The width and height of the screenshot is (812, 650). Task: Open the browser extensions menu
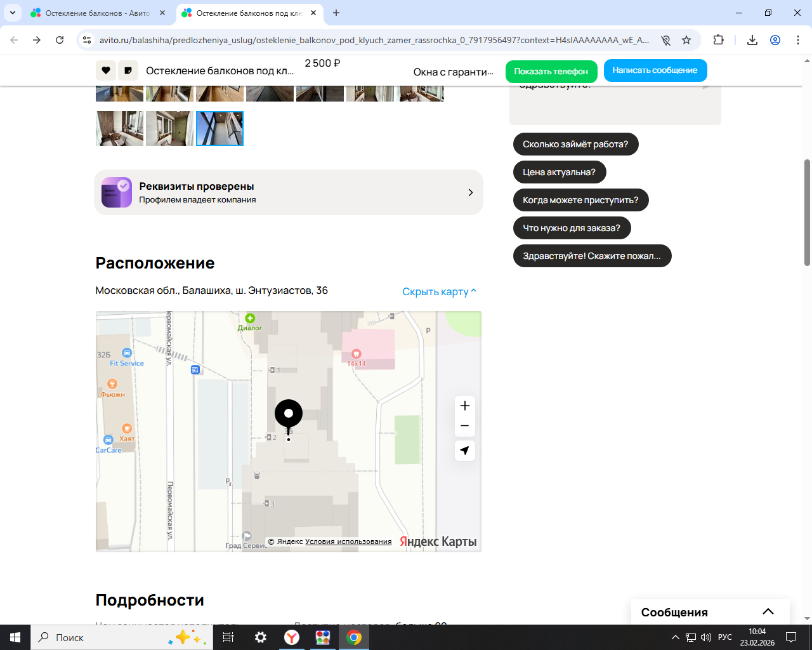tap(718, 40)
